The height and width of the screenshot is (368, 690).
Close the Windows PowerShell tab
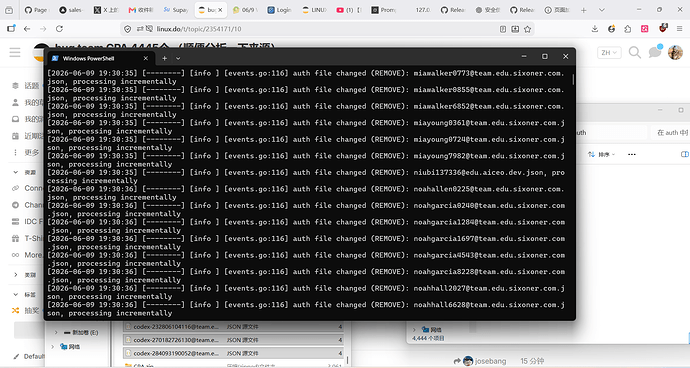pos(146,58)
